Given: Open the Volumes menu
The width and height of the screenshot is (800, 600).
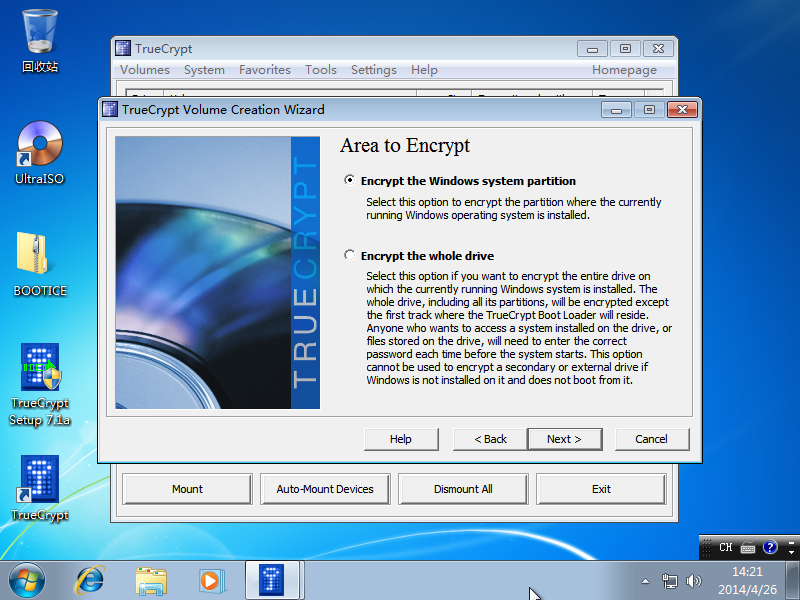Looking at the screenshot, I should click(x=145, y=70).
